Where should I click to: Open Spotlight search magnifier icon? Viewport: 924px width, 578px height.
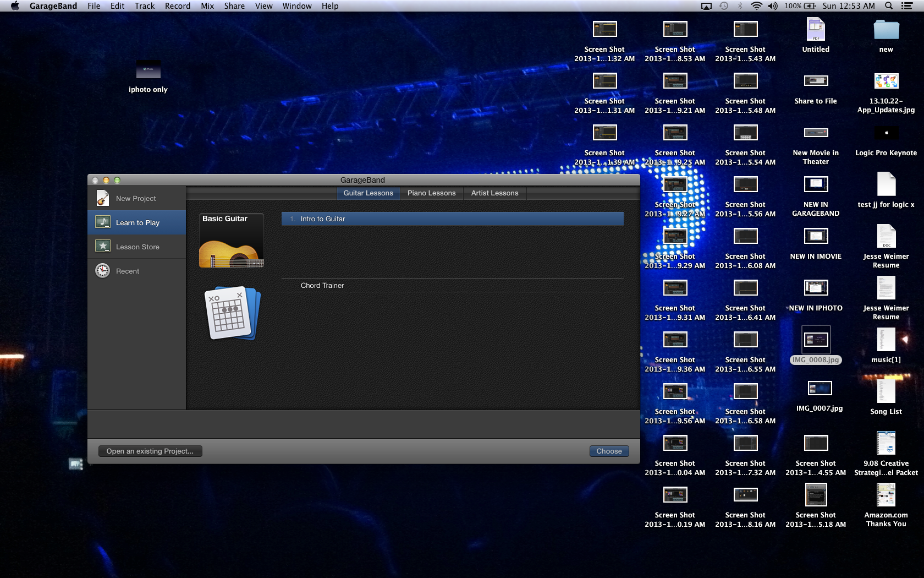tap(889, 6)
